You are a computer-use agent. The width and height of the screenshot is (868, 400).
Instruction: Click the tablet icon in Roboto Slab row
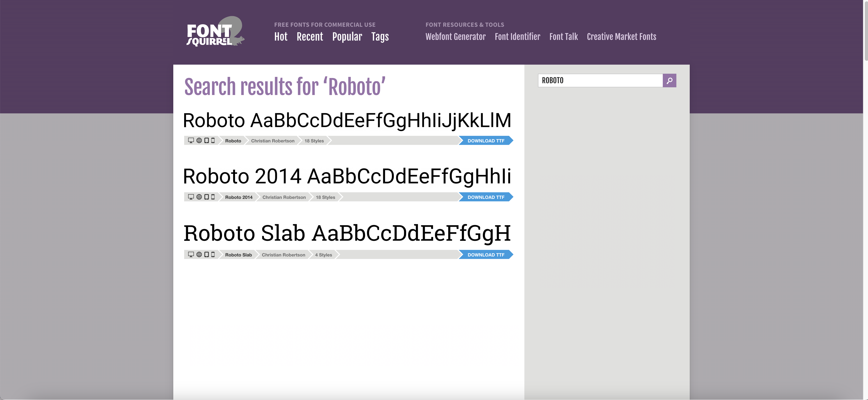point(207,255)
